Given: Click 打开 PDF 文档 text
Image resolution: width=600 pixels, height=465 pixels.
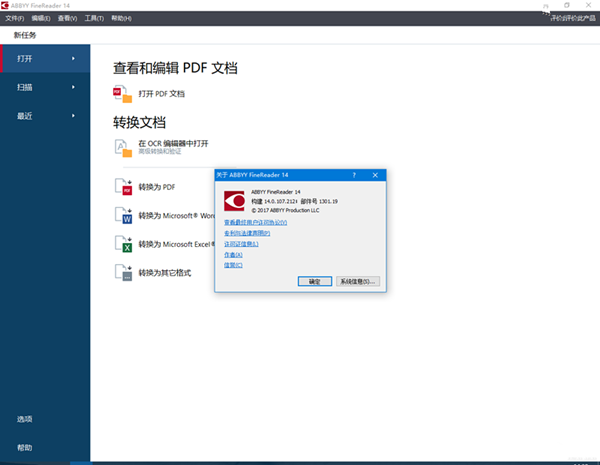Looking at the screenshot, I should [161, 94].
